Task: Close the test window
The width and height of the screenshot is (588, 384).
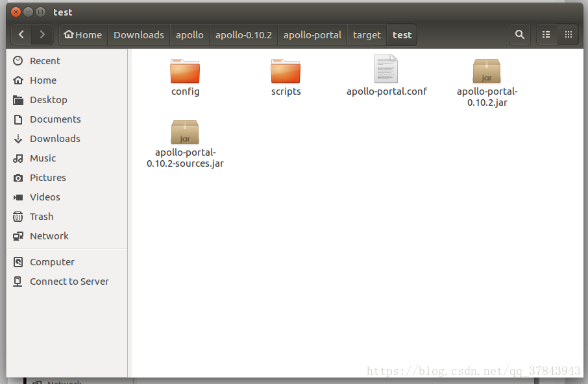Action: coord(16,12)
